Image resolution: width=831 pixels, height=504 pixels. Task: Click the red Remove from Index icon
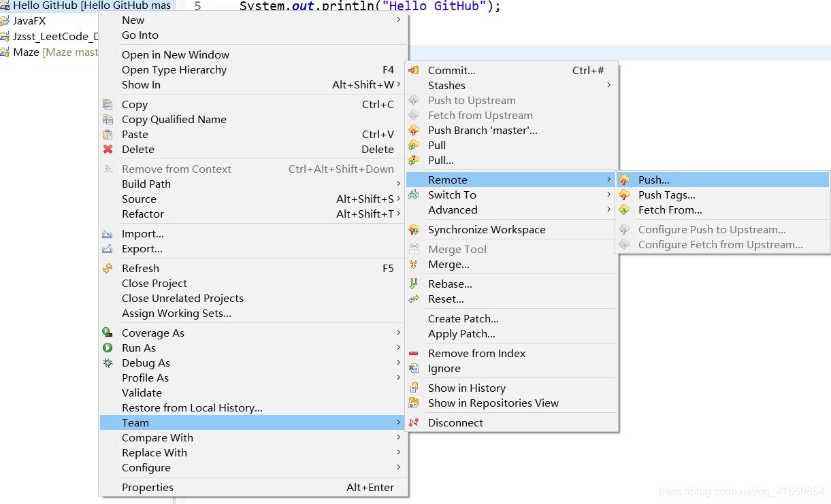[413, 353]
